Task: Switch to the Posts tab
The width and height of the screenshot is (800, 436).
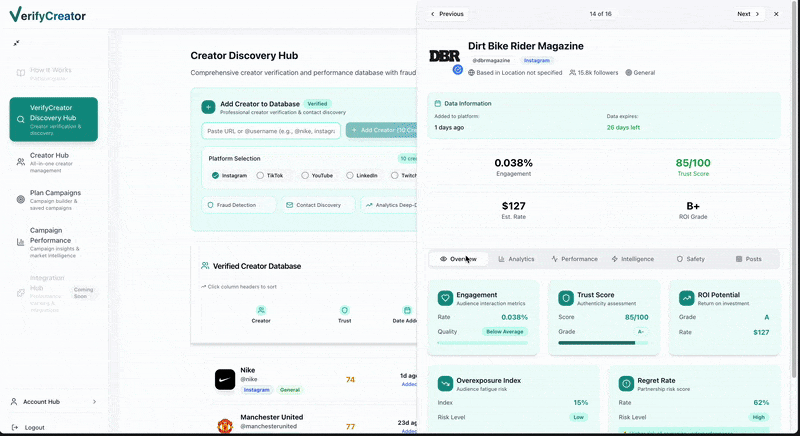Action: click(748, 259)
